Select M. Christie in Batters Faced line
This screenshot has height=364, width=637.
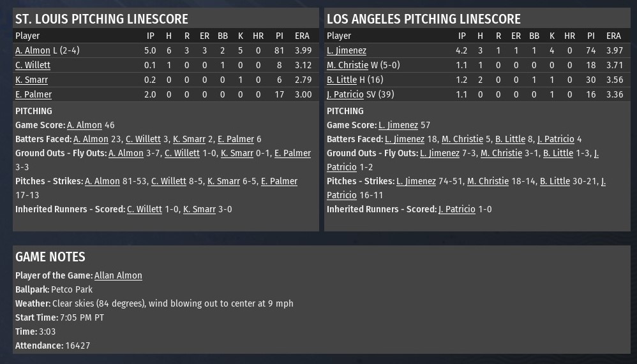pyautogui.click(x=462, y=139)
